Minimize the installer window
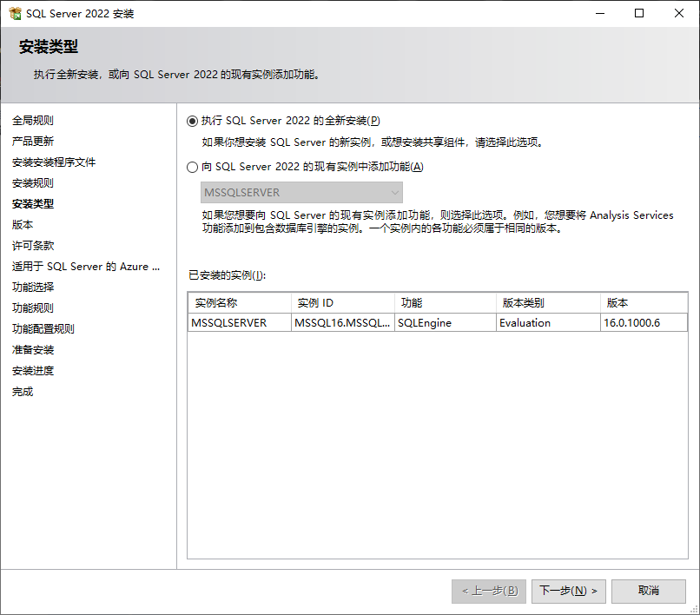The width and height of the screenshot is (700, 615). tap(599, 14)
